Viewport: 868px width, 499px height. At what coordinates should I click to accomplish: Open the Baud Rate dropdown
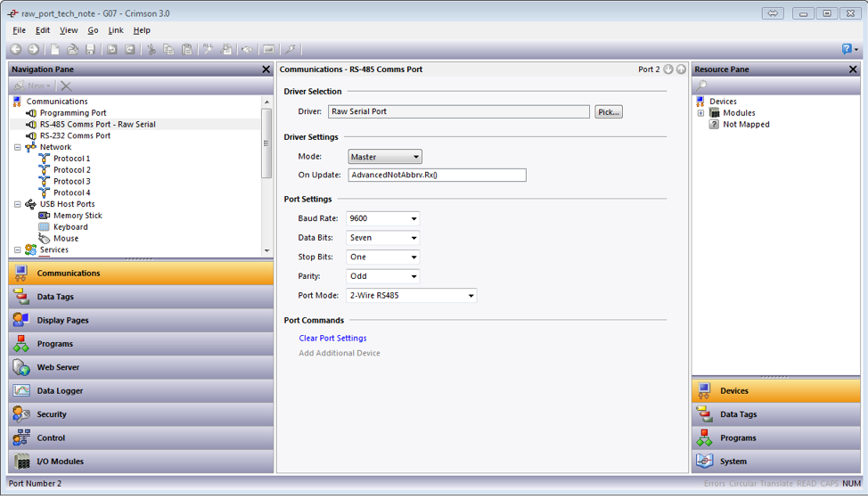tap(382, 218)
